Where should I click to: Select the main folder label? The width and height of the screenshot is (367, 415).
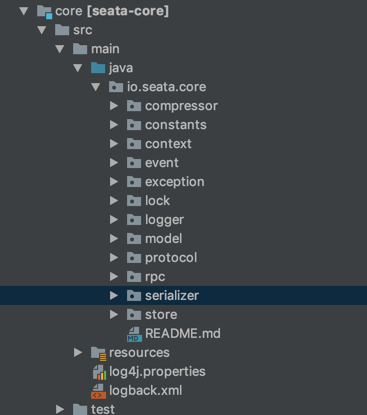point(105,49)
